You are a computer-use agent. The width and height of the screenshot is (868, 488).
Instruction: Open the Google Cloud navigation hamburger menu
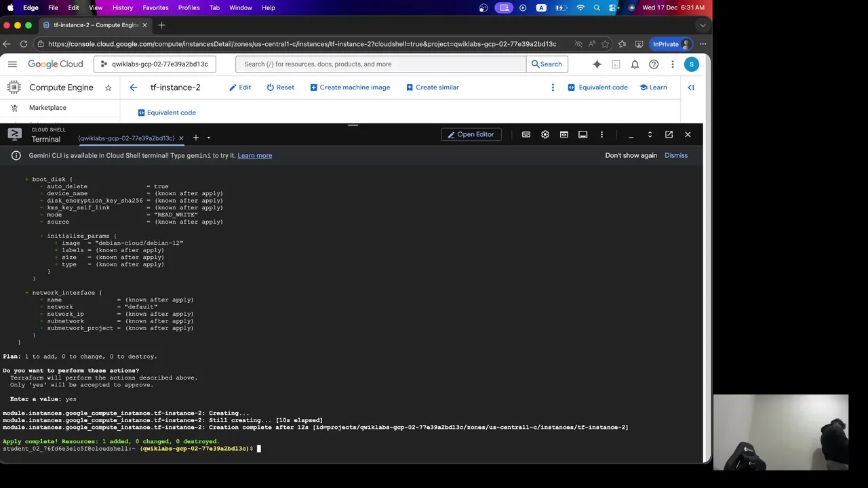click(12, 64)
